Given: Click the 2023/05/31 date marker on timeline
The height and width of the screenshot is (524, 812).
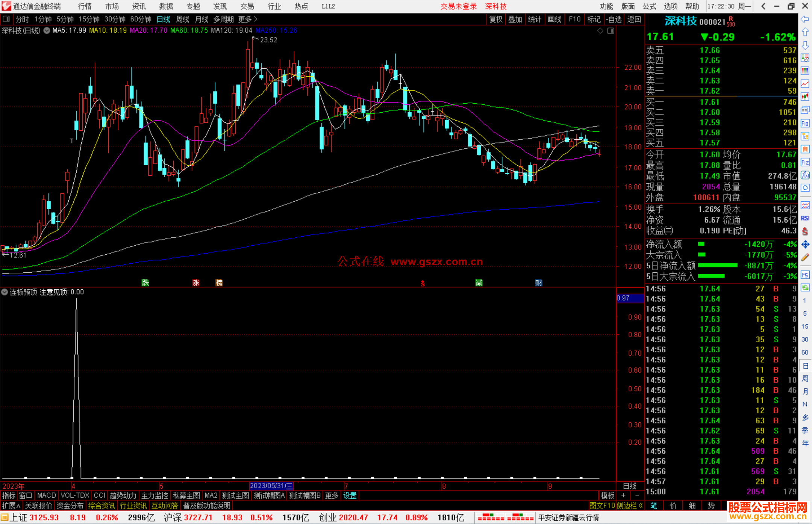Looking at the screenshot, I should click(271, 486).
